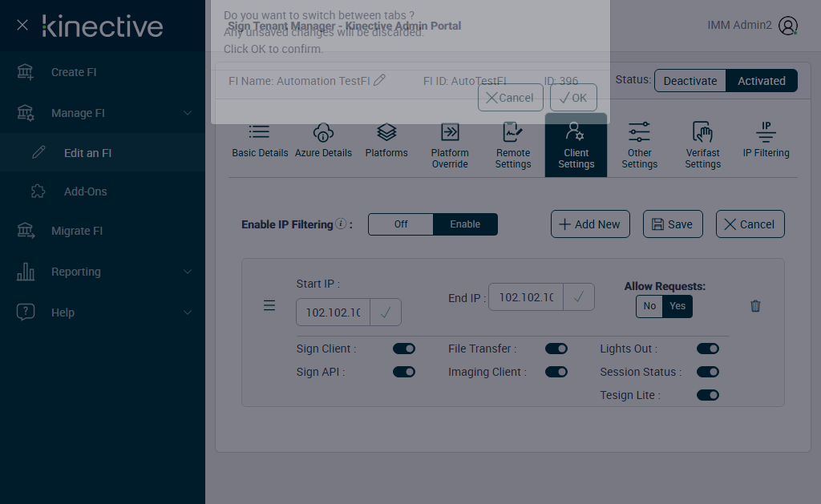The image size is (821, 504).
Task: Click the Activated status button
Action: tap(762, 81)
